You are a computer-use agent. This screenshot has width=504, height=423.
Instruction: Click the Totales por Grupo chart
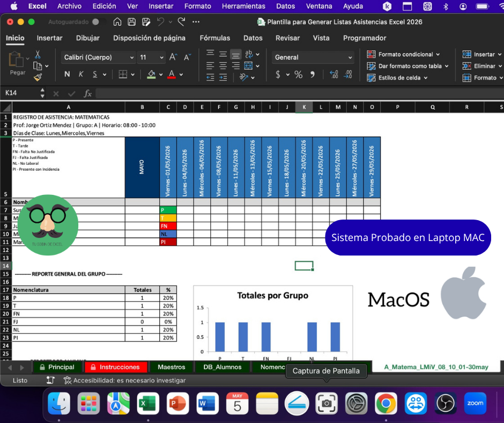pos(273,323)
